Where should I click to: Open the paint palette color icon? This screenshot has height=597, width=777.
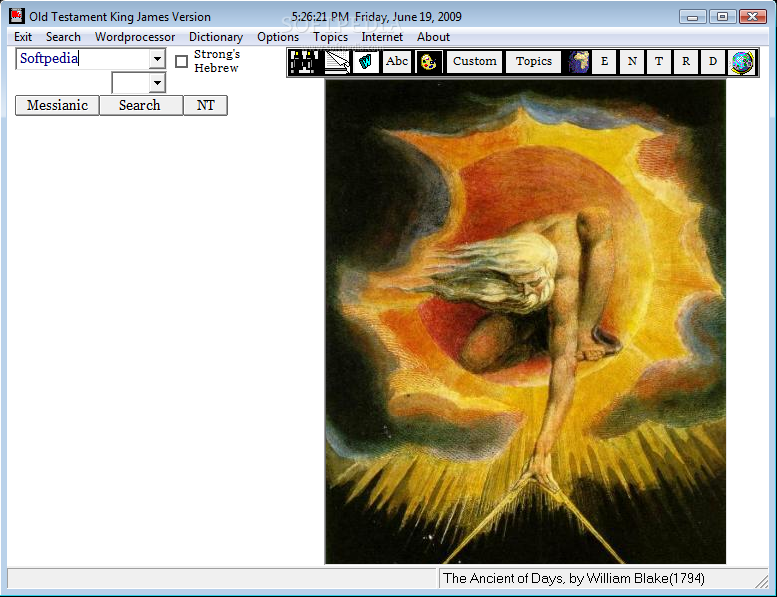coord(429,62)
